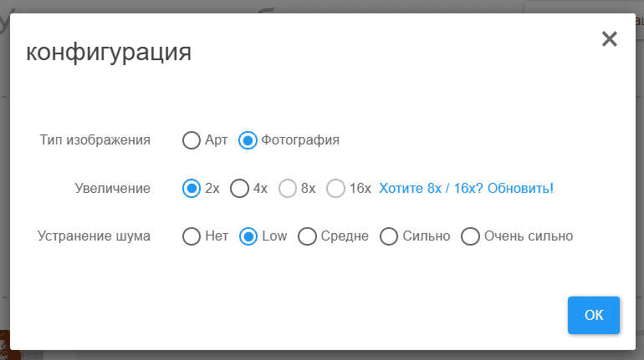Image resolution: width=644 pixels, height=360 pixels.
Task: Choose 2x magnification radio button
Action: 192,188
